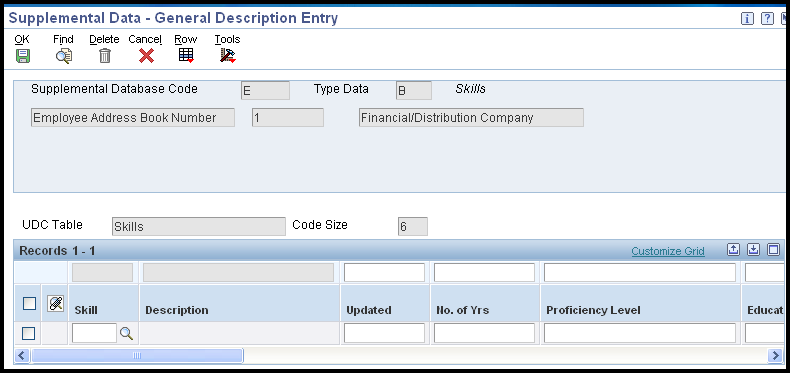Click the Find menu label

pyautogui.click(x=63, y=39)
